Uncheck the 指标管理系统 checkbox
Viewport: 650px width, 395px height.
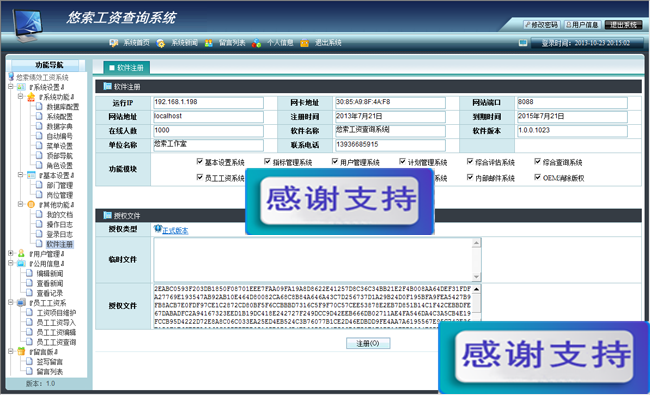(267, 162)
